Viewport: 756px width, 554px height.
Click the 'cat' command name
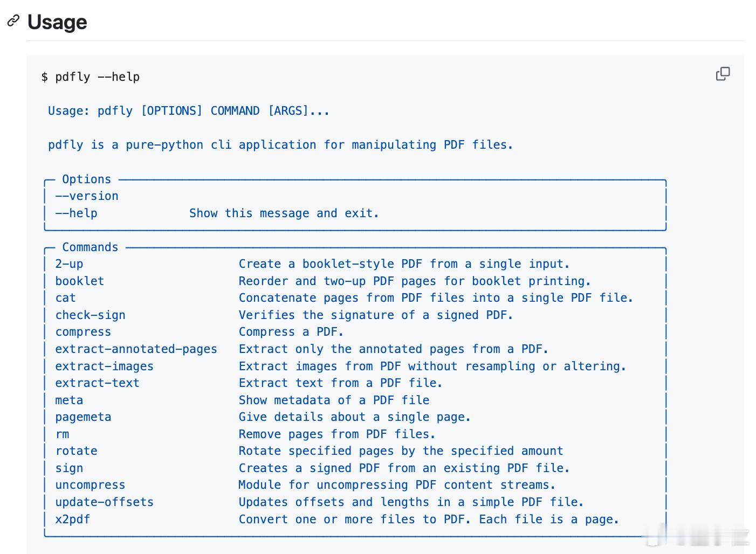click(65, 298)
